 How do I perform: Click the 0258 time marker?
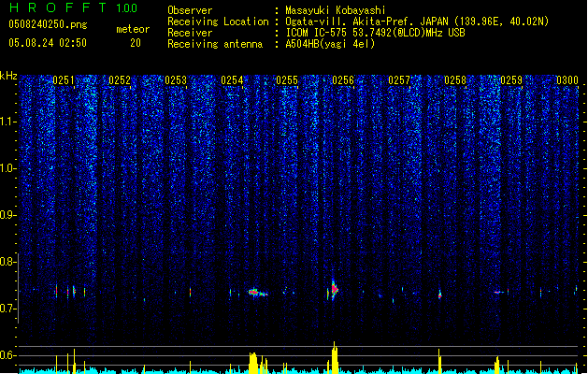point(455,80)
